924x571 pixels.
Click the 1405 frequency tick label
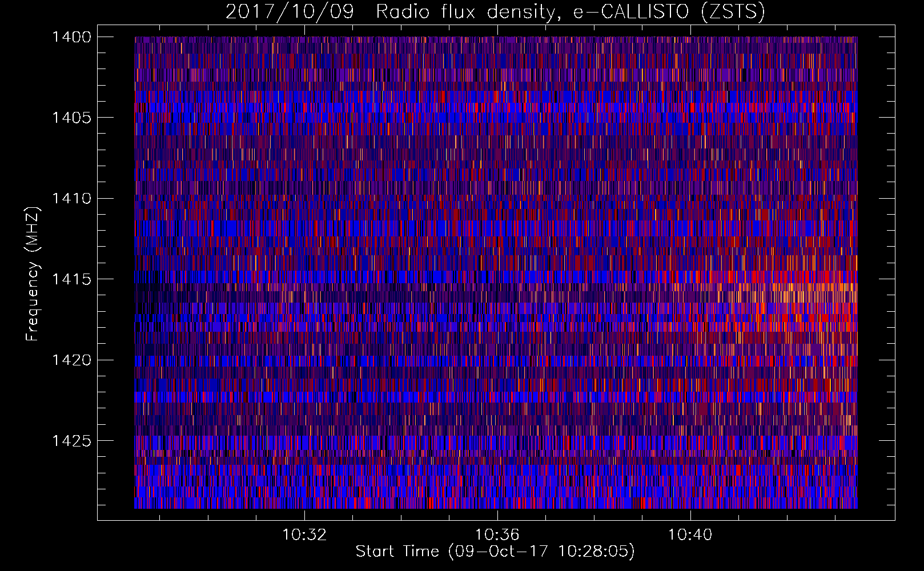coord(71,118)
